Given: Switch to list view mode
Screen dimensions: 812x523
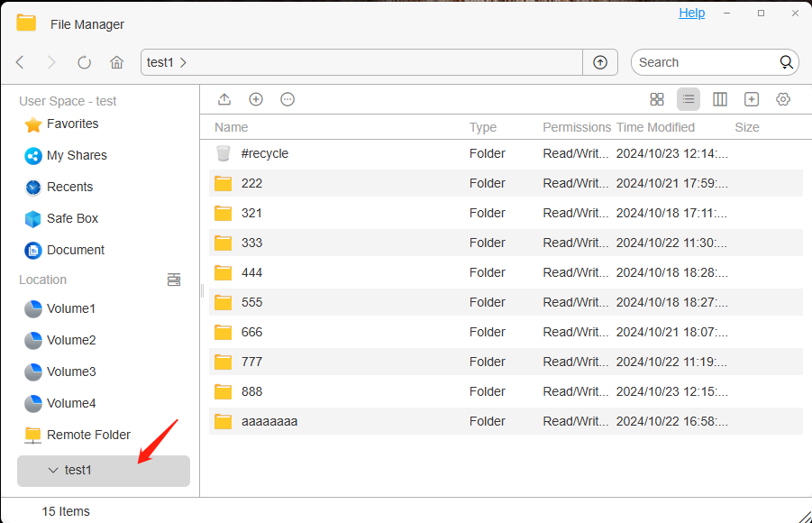Looking at the screenshot, I should coord(689,99).
